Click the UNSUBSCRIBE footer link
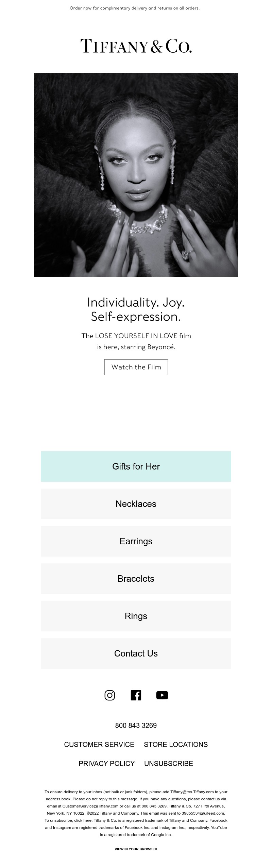Image resolution: width=272 pixels, height=868 pixels. [169, 764]
